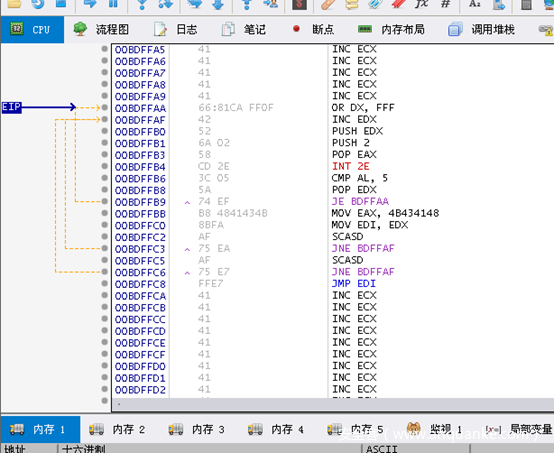The width and height of the screenshot is (554, 453).
Task: Open the Scylla plugin toolbar icon
Action: [299, 4]
